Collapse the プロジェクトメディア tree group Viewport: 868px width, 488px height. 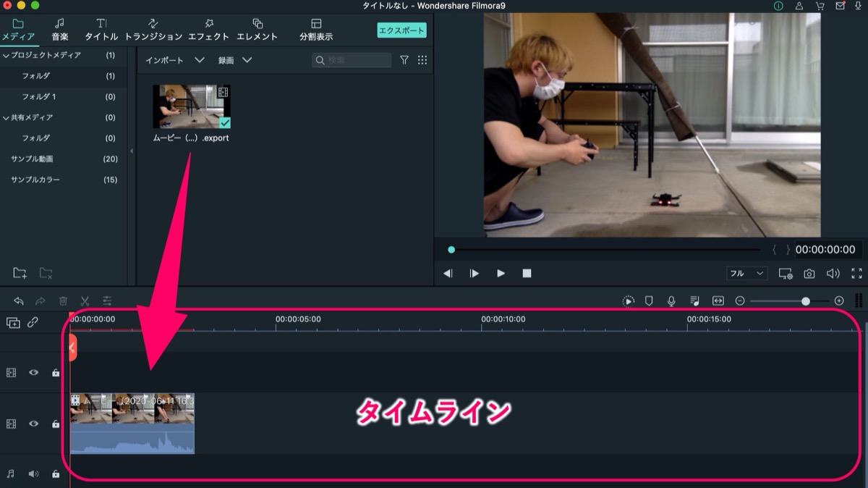(6, 56)
